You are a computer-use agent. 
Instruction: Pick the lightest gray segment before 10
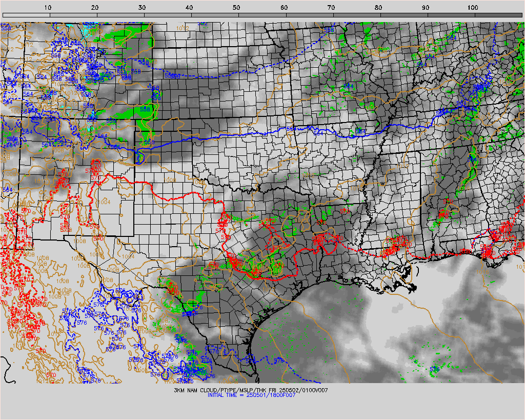(26, 15)
